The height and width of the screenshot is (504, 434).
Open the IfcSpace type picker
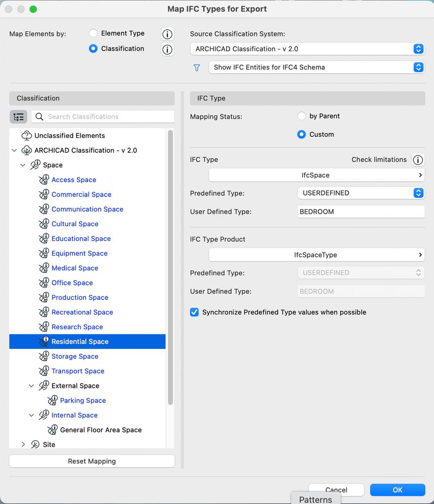(x=317, y=175)
